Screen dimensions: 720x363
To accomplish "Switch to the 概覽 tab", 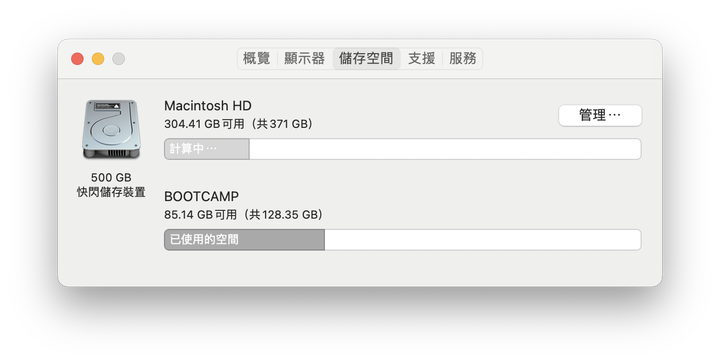I will pos(257,59).
